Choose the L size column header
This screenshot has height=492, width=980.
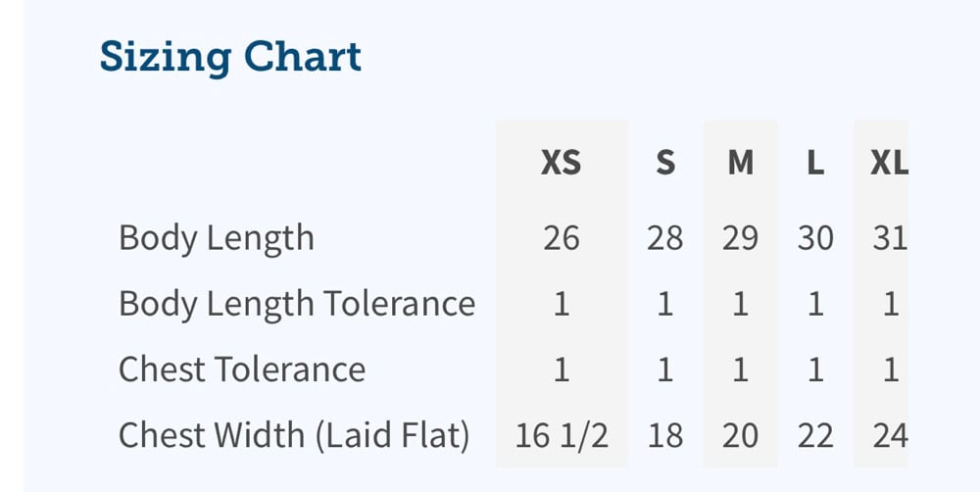pos(814,163)
